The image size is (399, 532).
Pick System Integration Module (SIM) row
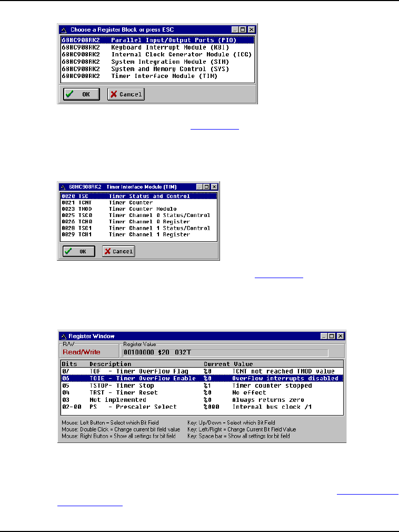click(157, 62)
